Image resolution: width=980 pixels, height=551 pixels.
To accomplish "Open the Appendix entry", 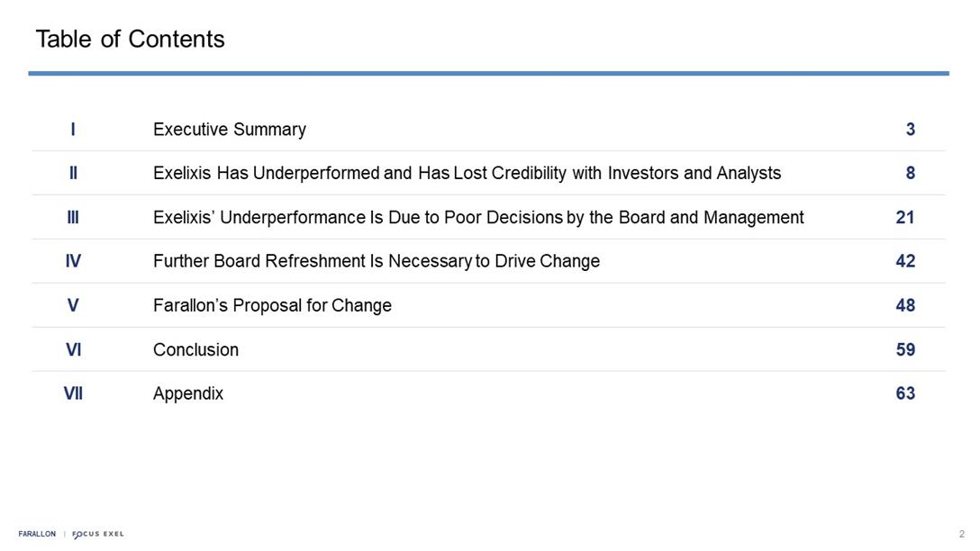I will click(x=188, y=393).
